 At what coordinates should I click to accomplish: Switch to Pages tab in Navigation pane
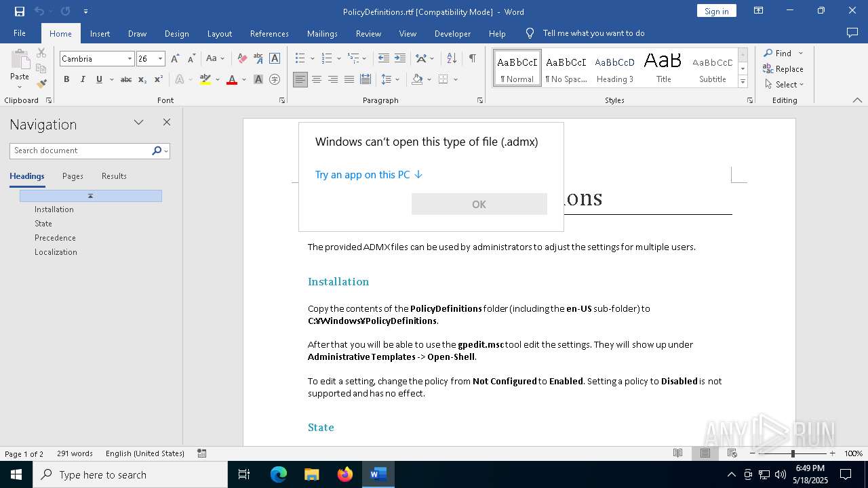73,176
